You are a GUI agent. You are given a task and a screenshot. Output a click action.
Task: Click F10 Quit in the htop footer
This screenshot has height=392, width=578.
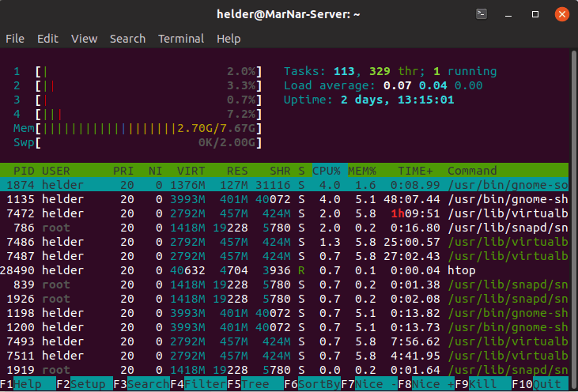[x=540, y=384]
